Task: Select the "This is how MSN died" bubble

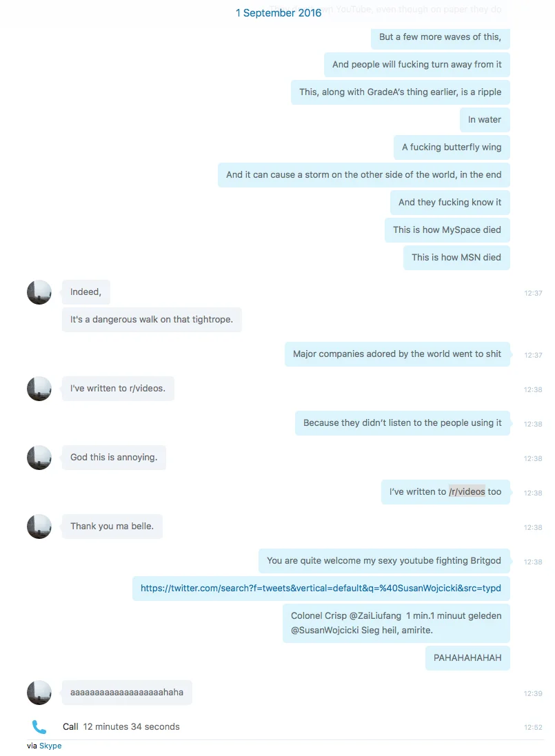Action: pyautogui.click(x=456, y=258)
